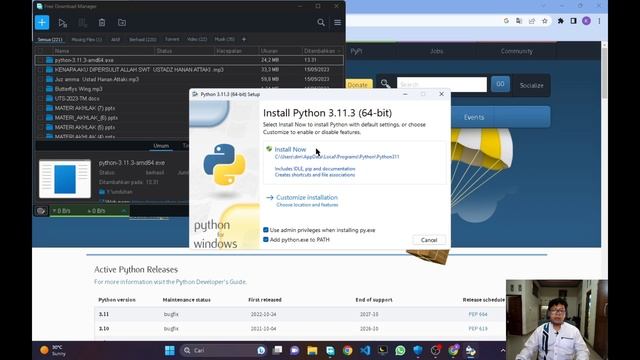Open the Python Developer's Guide link
This screenshot has height=360, width=640.
point(211,282)
